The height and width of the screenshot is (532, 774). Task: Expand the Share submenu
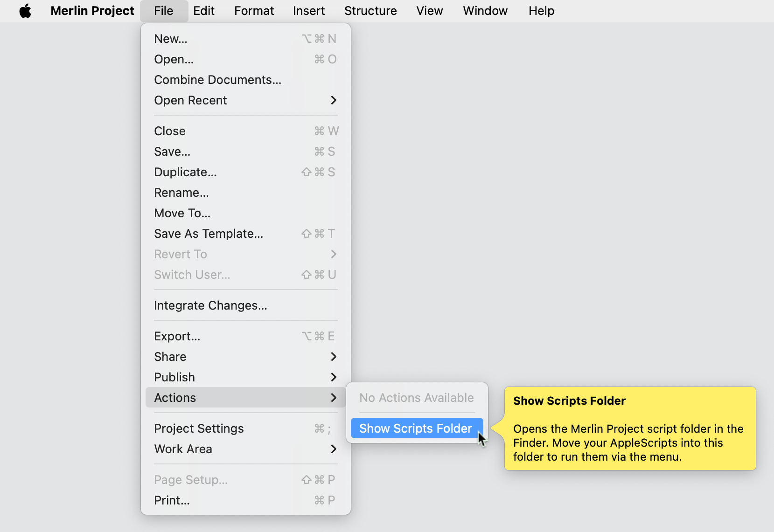point(246,357)
